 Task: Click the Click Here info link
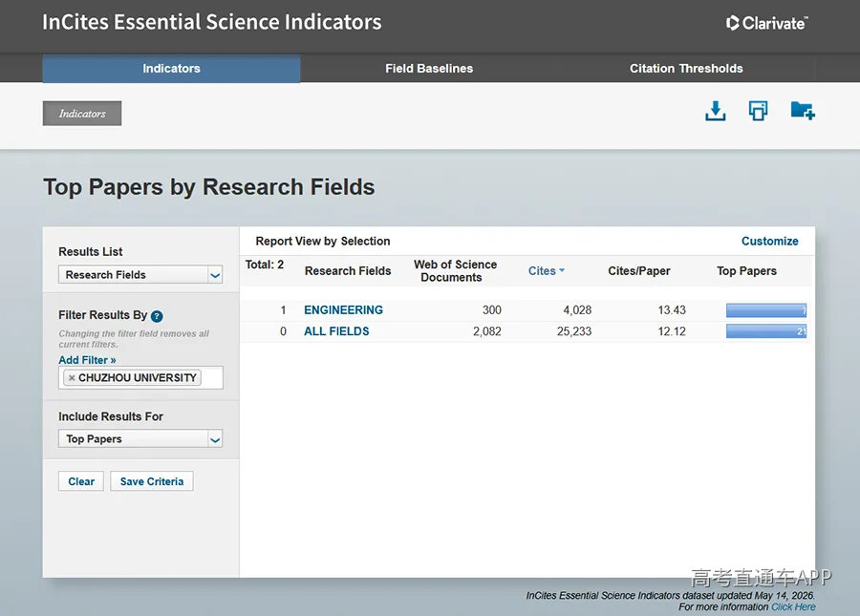(x=793, y=606)
